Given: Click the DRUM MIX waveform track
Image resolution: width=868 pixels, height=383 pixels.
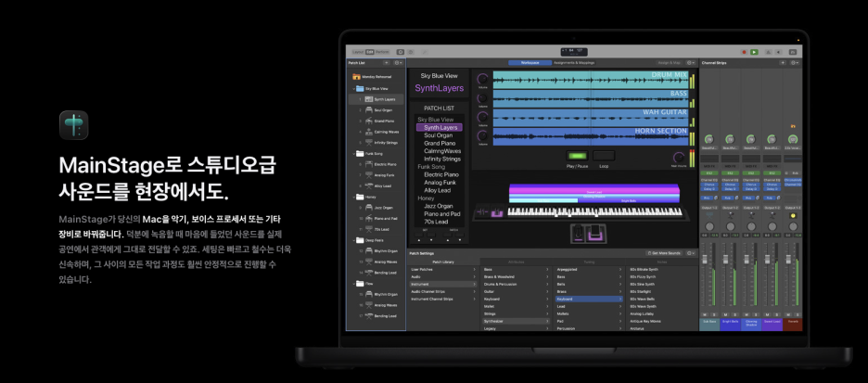Looking at the screenshot, I should point(590,79).
